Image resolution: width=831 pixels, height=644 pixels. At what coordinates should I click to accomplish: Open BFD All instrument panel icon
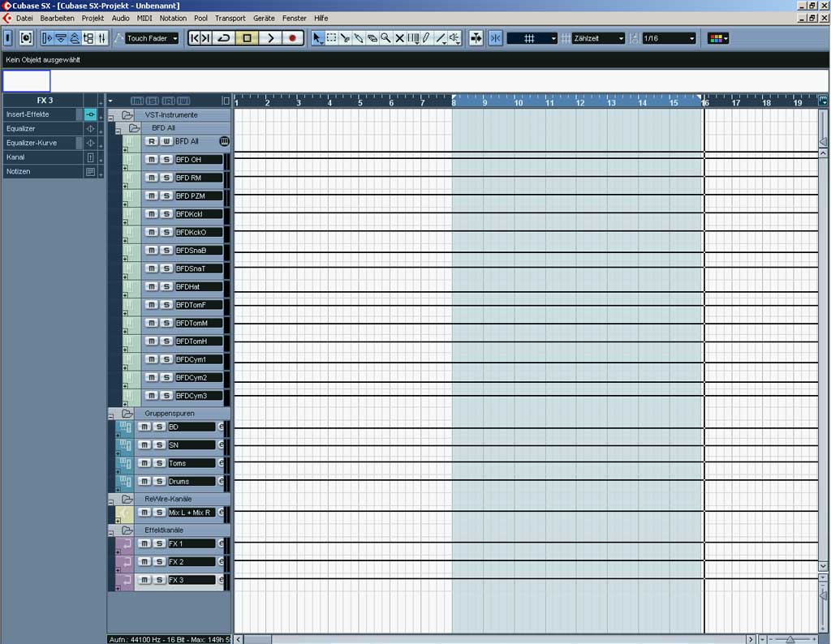click(224, 141)
